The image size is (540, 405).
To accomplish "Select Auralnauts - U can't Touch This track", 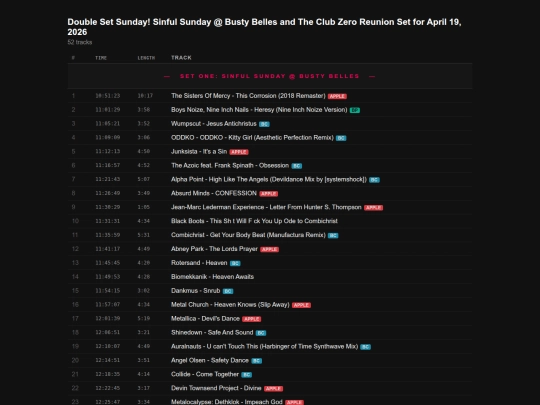I will 264,347.
